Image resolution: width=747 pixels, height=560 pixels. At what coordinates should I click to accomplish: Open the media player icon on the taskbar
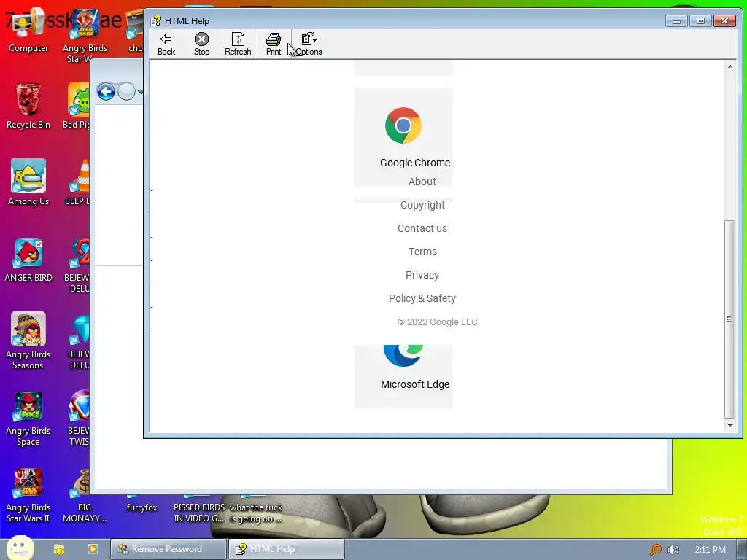click(x=93, y=549)
